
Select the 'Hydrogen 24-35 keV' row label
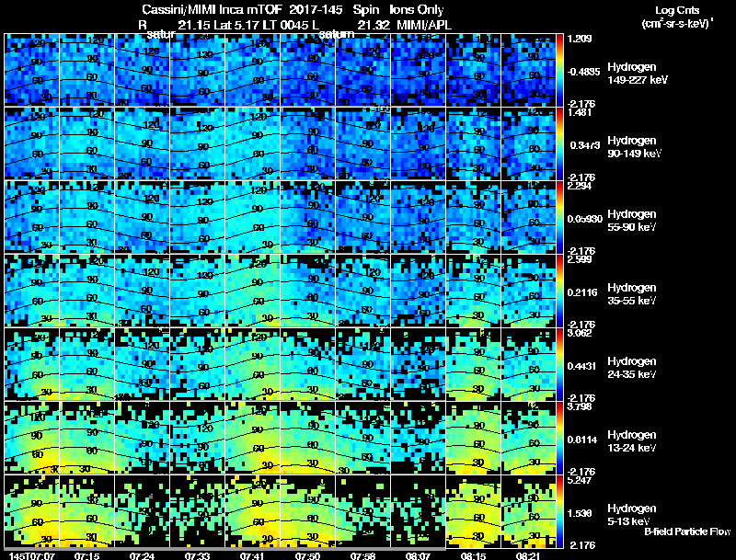(632, 368)
